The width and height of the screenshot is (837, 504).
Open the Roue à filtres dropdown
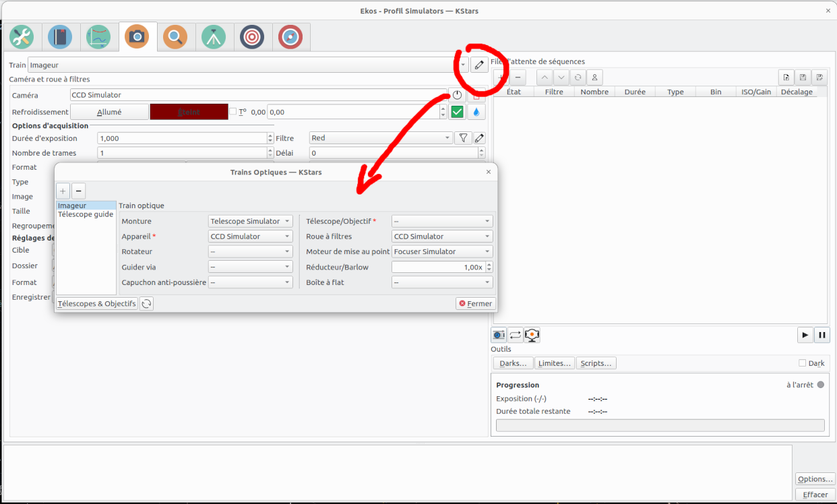tap(442, 237)
